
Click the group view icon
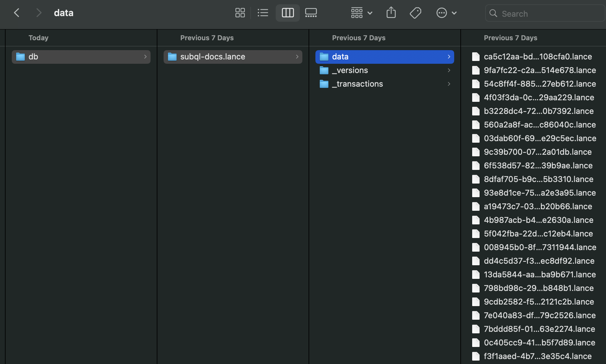[x=356, y=13]
